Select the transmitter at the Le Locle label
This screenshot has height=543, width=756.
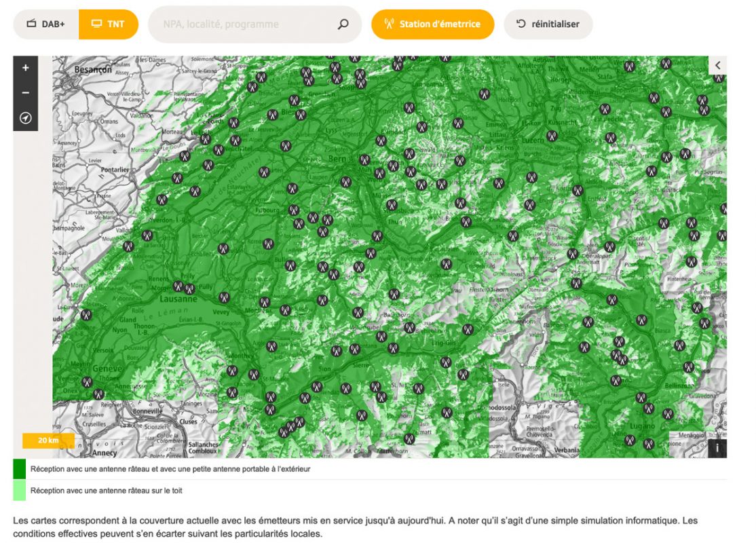[206, 139]
